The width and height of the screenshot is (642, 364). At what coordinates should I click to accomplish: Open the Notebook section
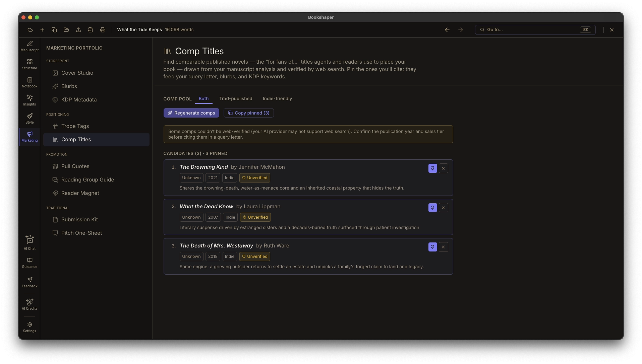coord(30,82)
